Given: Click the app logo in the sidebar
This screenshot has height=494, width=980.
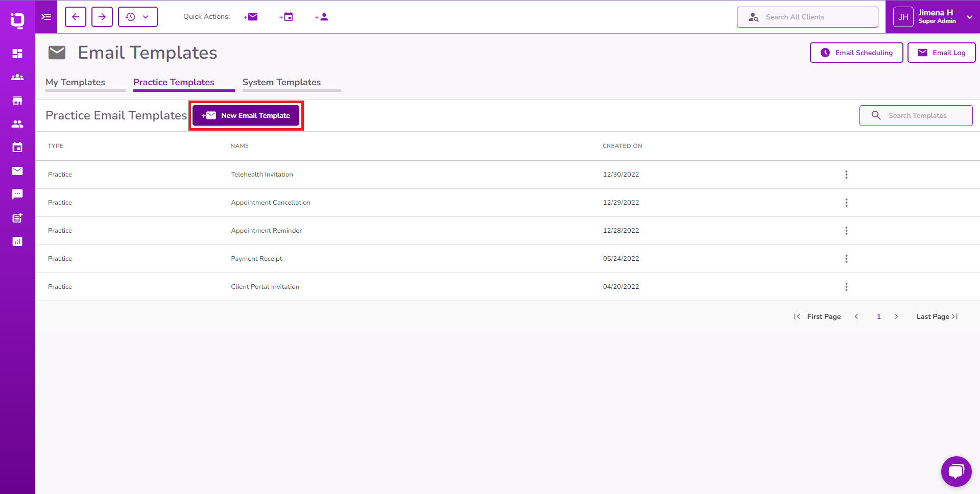Looking at the screenshot, I should coord(17,20).
